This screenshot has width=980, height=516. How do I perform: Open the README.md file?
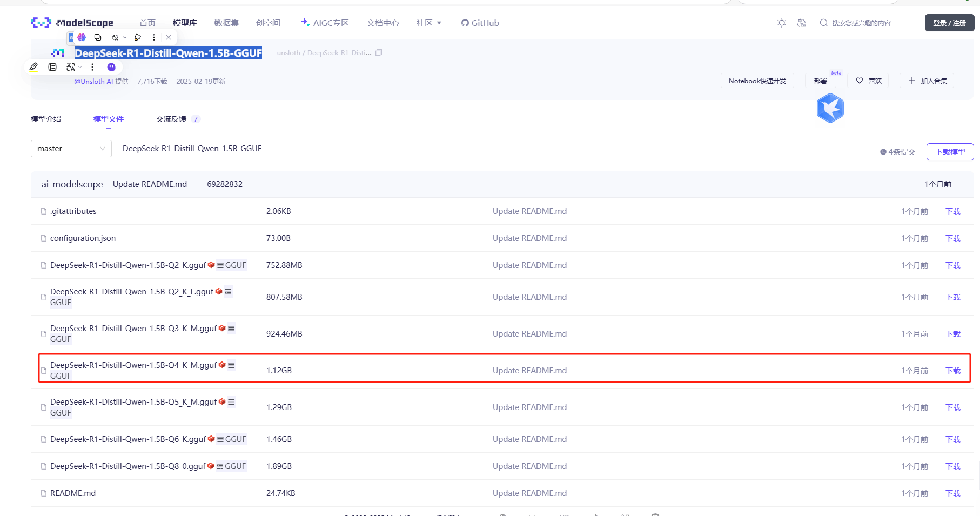click(x=73, y=493)
